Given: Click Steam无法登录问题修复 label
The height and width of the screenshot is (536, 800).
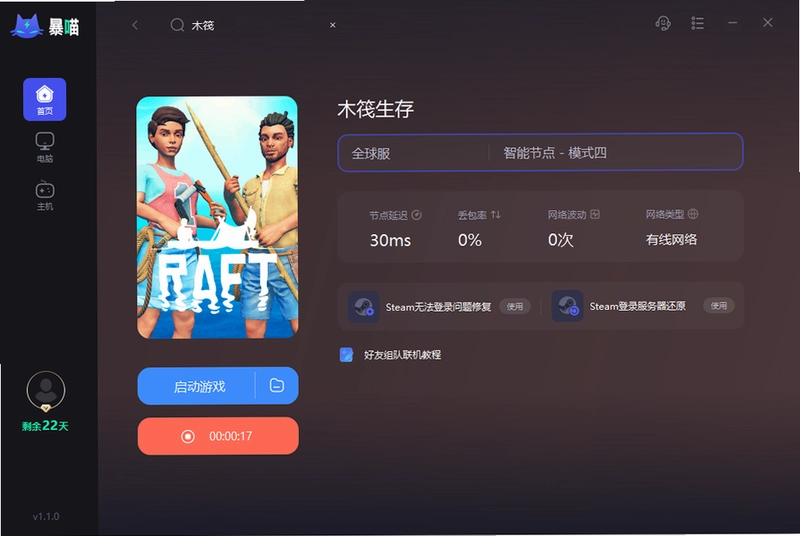Looking at the screenshot, I should (x=438, y=307).
